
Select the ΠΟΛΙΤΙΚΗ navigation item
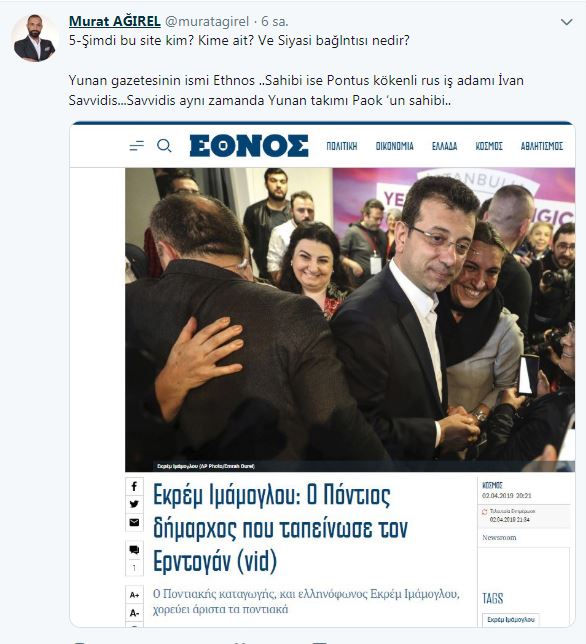click(342, 146)
